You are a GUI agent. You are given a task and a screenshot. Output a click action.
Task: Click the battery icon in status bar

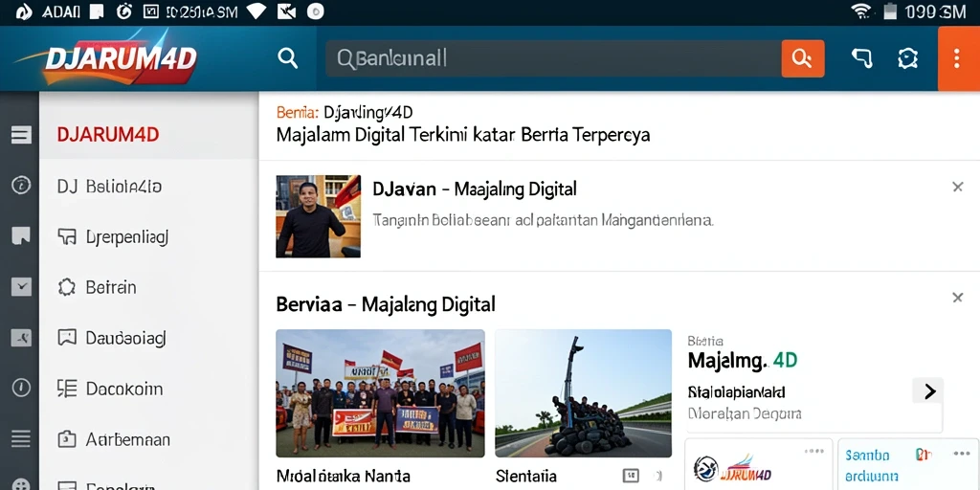pos(891,11)
